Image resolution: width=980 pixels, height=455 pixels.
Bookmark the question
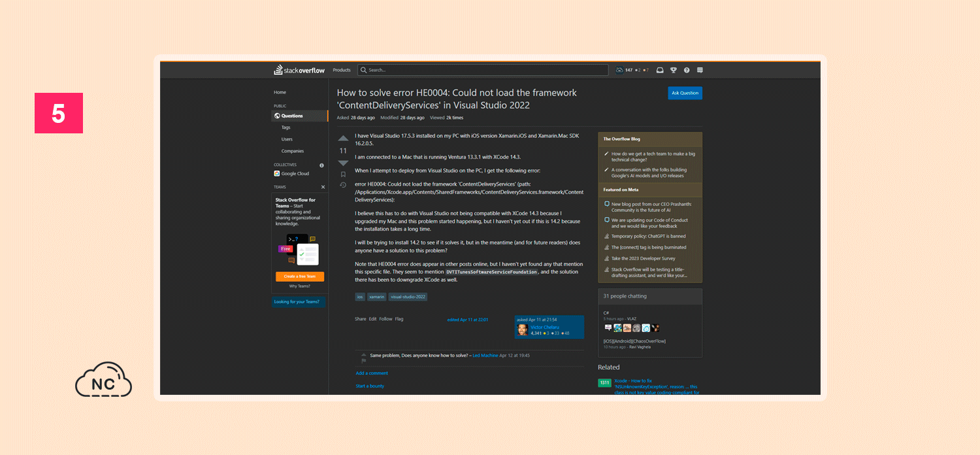click(x=343, y=175)
